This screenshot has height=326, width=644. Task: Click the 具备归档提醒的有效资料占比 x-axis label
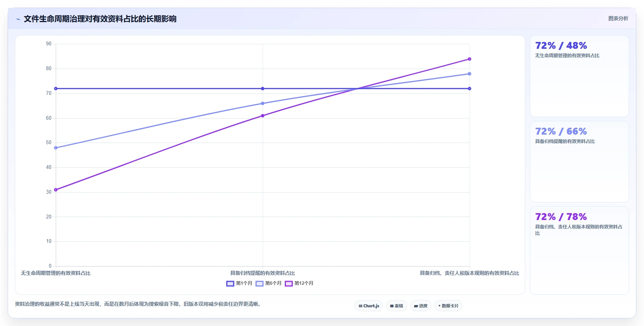coord(263,273)
